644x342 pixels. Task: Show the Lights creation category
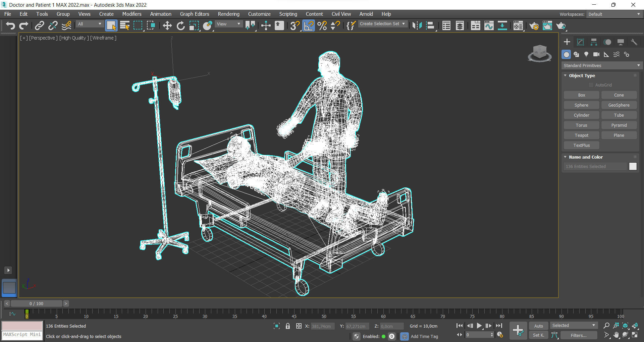click(586, 54)
